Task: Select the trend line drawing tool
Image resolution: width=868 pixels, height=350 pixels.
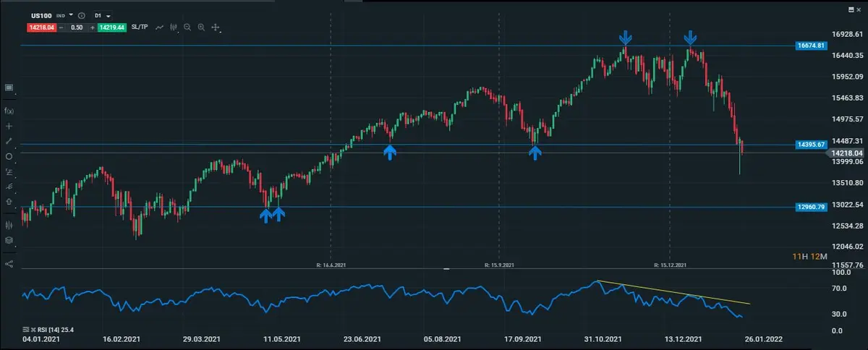Action: pos(9,141)
